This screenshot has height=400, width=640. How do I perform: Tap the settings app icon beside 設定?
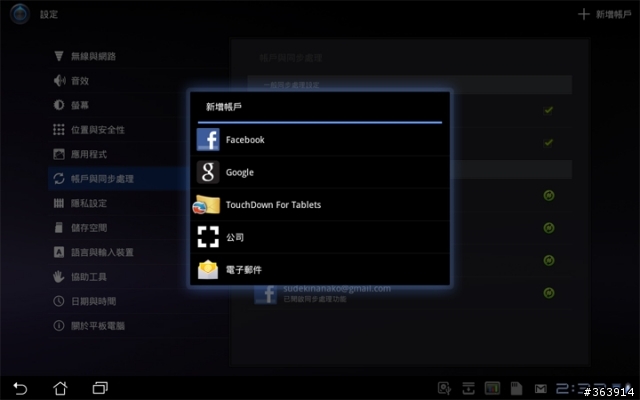20,14
